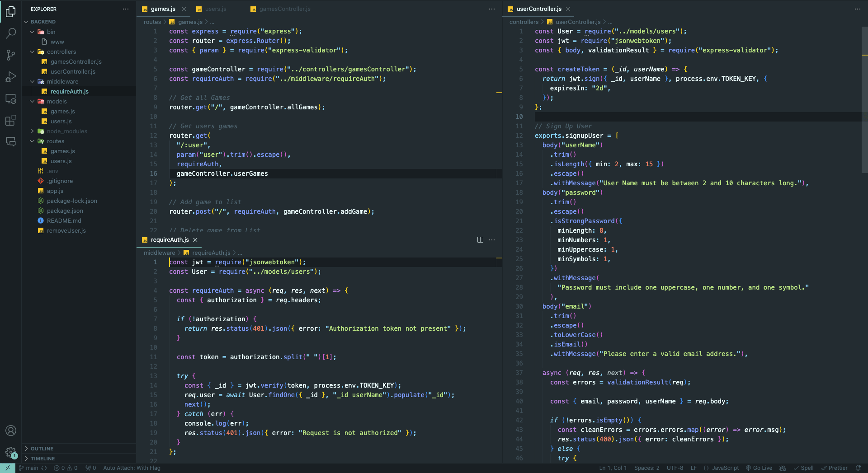Open the Search view
Viewport: 868px width, 473px height.
[x=11, y=33]
